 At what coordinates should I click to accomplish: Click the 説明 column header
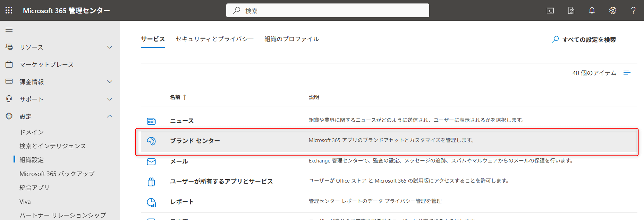coord(314,97)
